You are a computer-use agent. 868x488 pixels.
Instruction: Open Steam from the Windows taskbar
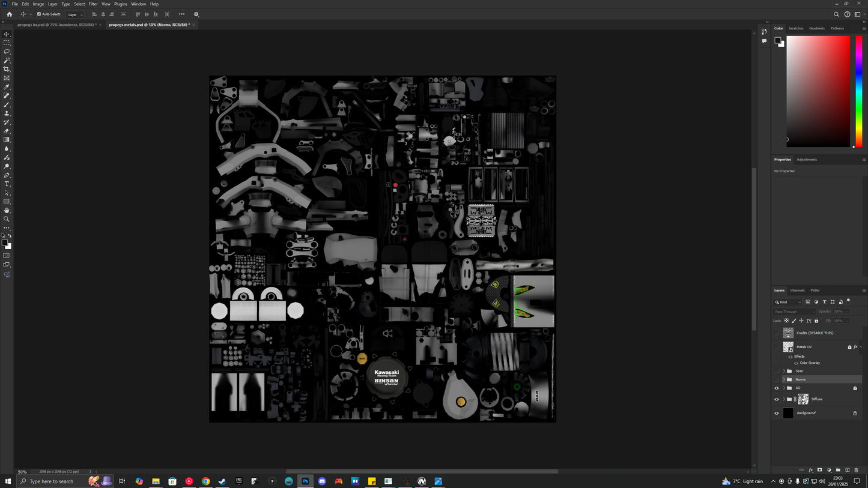(222, 481)
